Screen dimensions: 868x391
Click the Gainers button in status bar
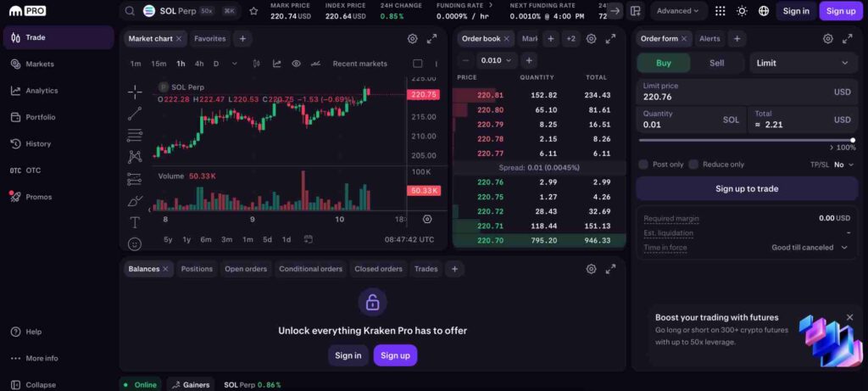click(x=190, y=385)
